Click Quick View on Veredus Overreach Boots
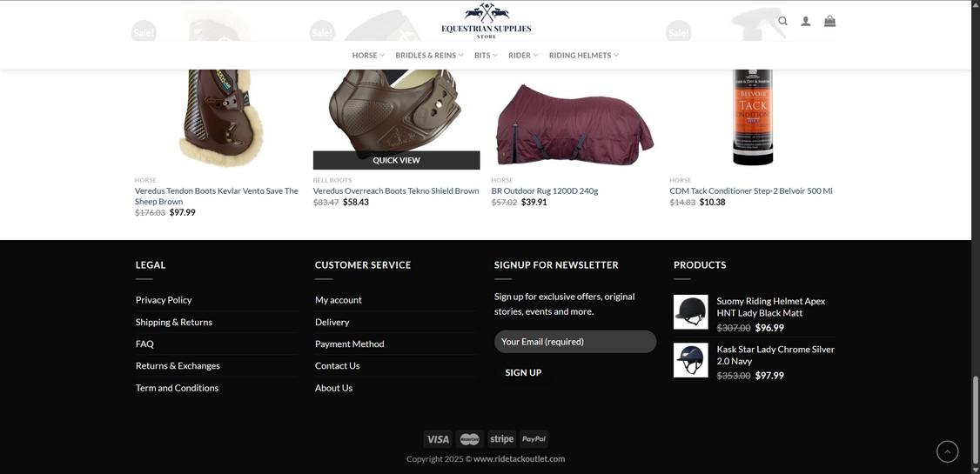Image resolution: width=980 pixels, height=474 pixels. [x=396, y=161]
